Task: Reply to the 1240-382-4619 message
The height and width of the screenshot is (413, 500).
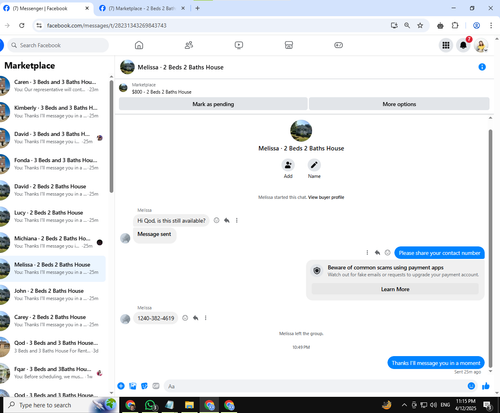Action: point(196,318)
